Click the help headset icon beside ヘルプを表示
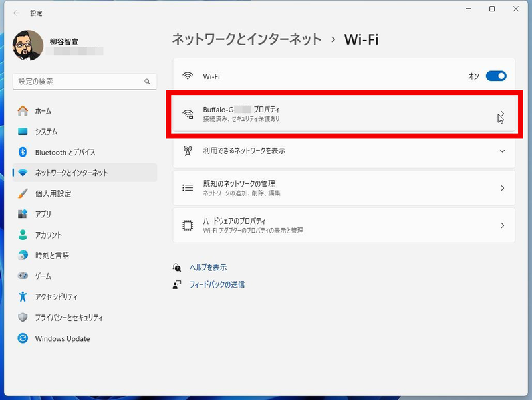 pos(177,268)
